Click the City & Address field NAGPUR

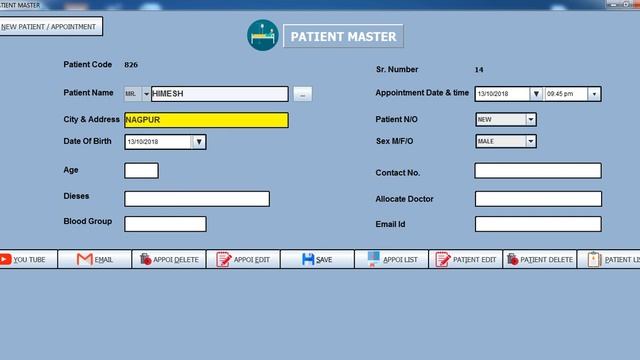(206, 120)
